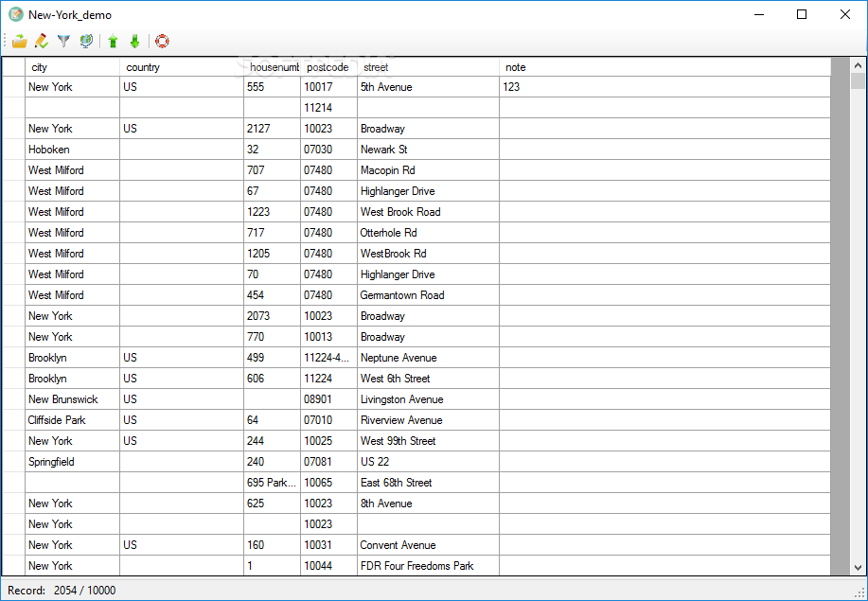Viewport: 868px width, 601px height.
Task: Select the New Brunswick city cell
Action: 73,399
